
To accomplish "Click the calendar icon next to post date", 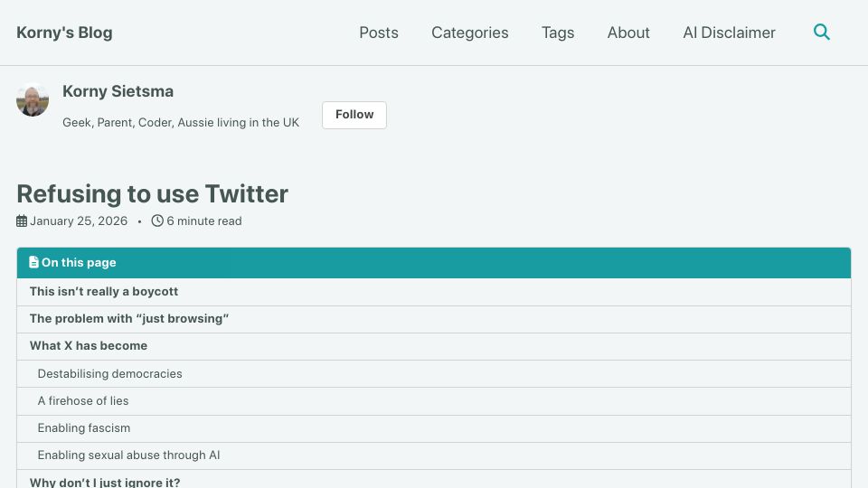I will (22, 221).
